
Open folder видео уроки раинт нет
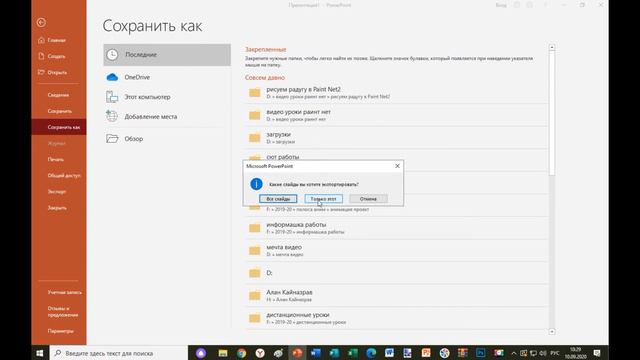pyautogui.click(x=396, y=115)
